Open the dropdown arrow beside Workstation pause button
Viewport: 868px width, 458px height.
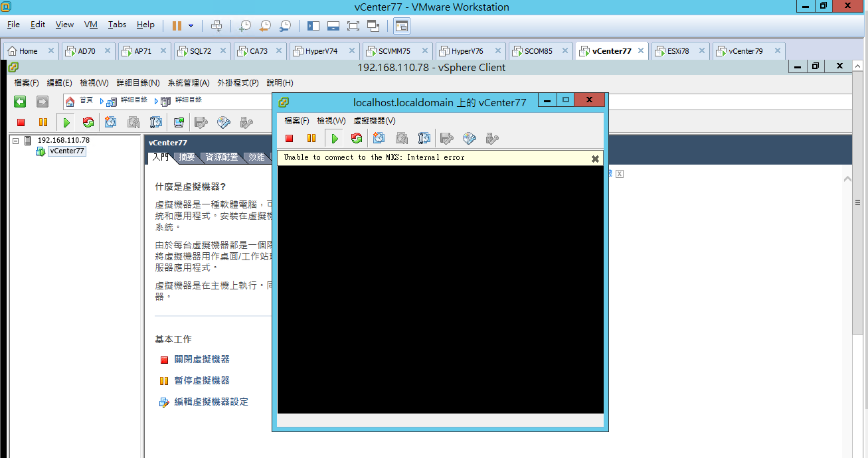191,26
